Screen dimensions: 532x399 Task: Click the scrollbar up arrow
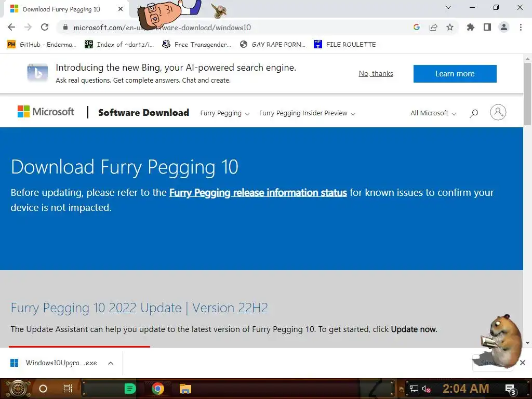tap(527, 58)
